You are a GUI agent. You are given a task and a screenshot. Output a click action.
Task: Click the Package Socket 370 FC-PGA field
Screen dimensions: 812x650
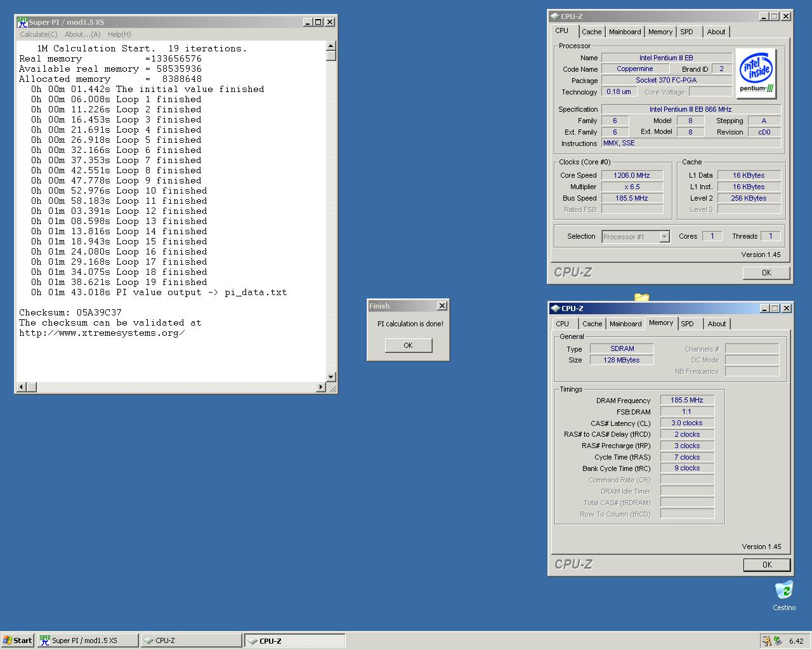pos(666,80)
